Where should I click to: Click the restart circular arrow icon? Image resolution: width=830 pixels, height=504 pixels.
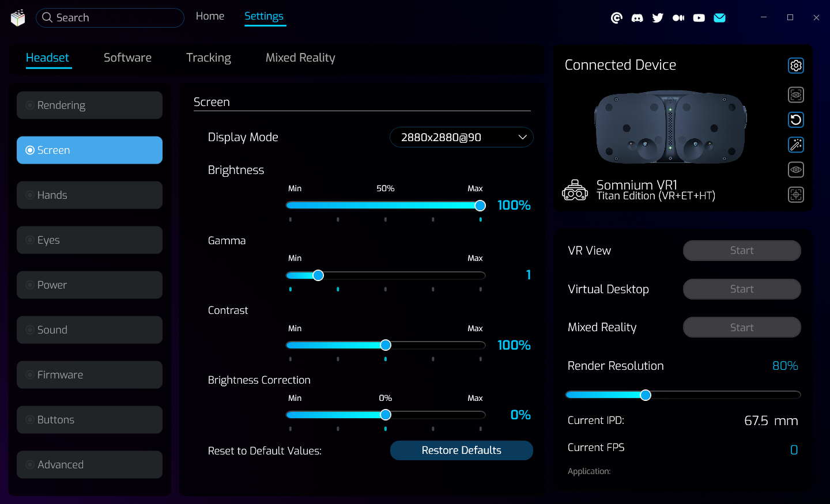coord(796,120)
